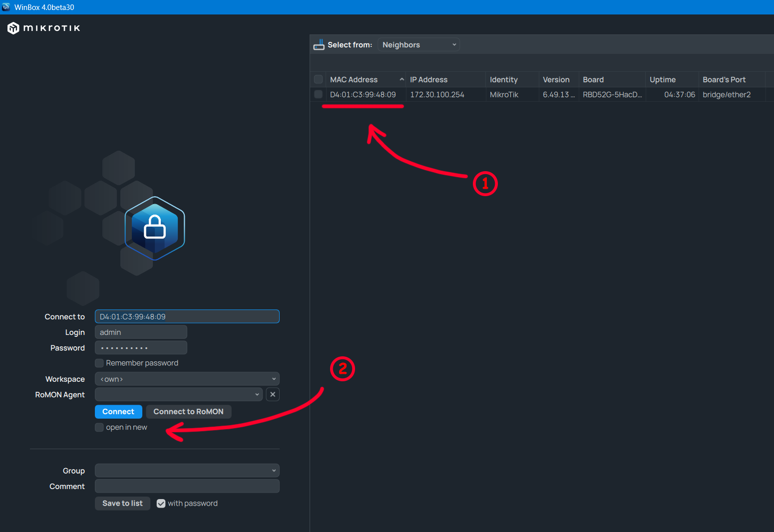Enable the Remember password checkbox
The image size is (774, 532).
point(99,363)
